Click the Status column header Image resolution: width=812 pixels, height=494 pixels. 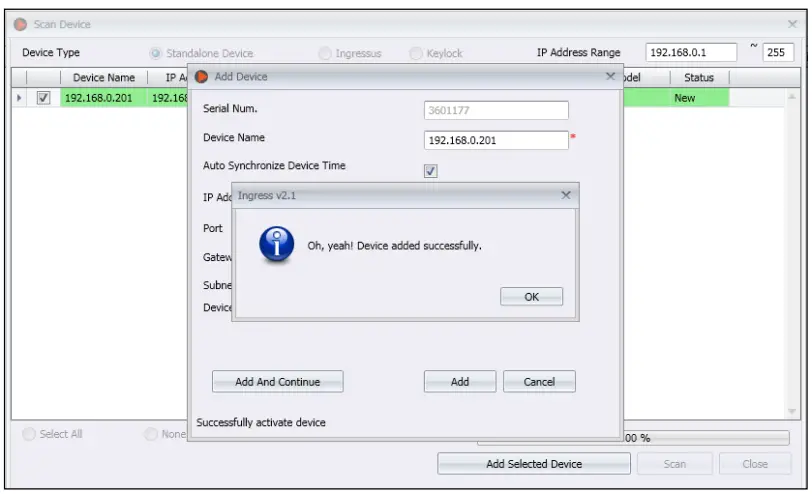[699, 78]
